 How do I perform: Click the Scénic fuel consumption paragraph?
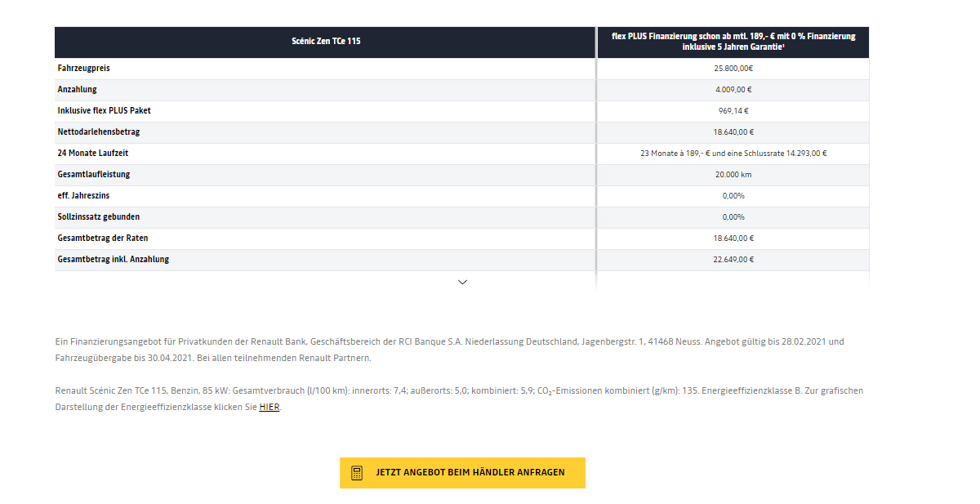[x=459, y=399]
